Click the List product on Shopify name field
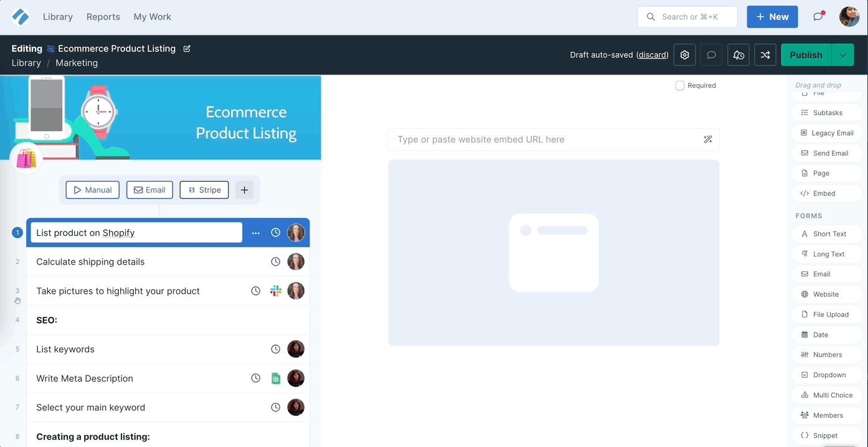This screenshot has height=447, width=868. point(136,233)
